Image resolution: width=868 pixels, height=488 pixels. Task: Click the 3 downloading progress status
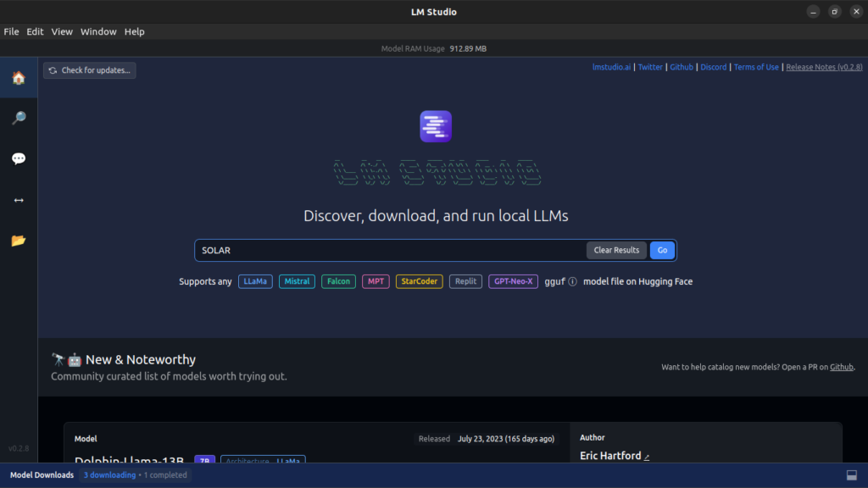[x=108, y=475]
